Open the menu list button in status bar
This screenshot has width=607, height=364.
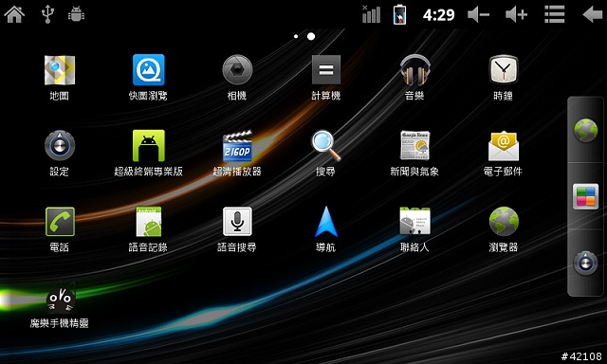tap(554, 14)
